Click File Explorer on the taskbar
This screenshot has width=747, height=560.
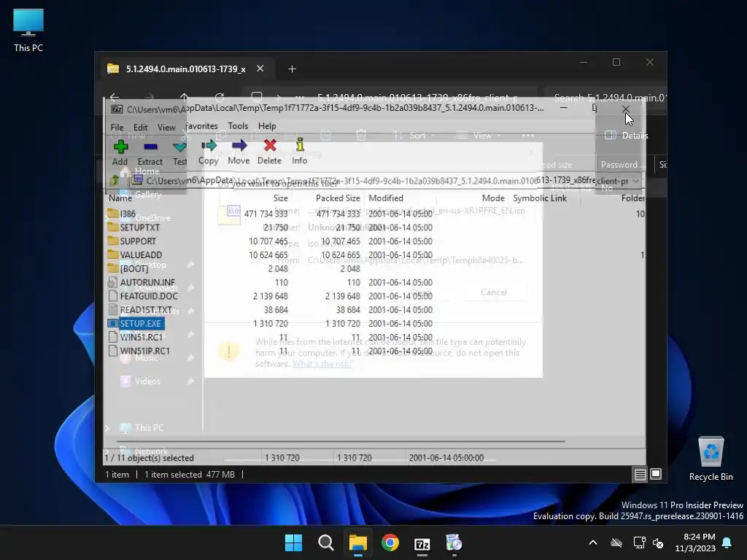(x=357, y=542)
